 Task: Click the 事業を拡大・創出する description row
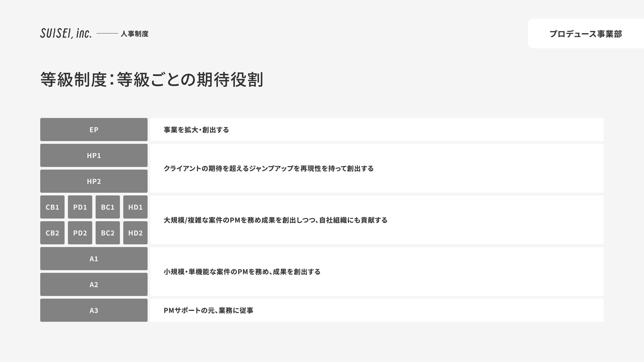pyautogui.click(x=377, y=129)
